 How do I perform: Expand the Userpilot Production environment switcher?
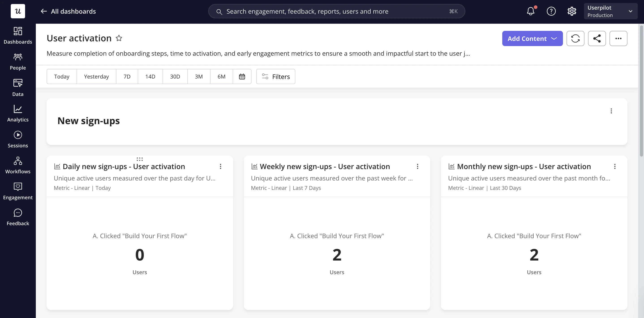[610, 11]
